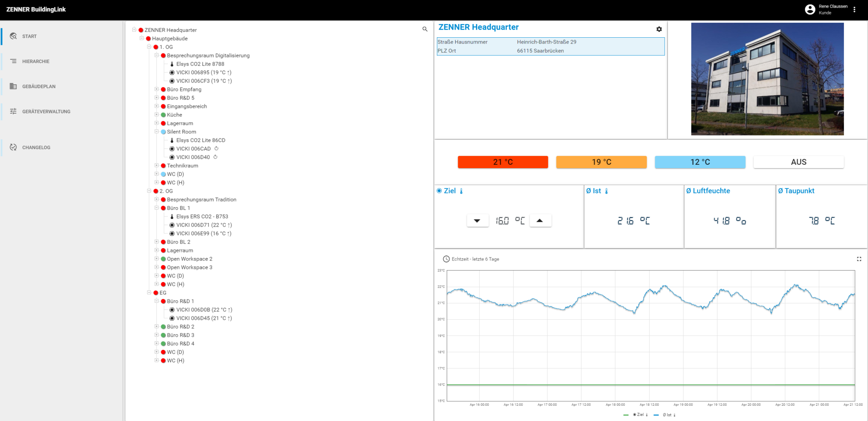Click the VICKI 006CAD power icon
Image resolution: width=868 pixels, height=421 pixels.
pos(217,149)
